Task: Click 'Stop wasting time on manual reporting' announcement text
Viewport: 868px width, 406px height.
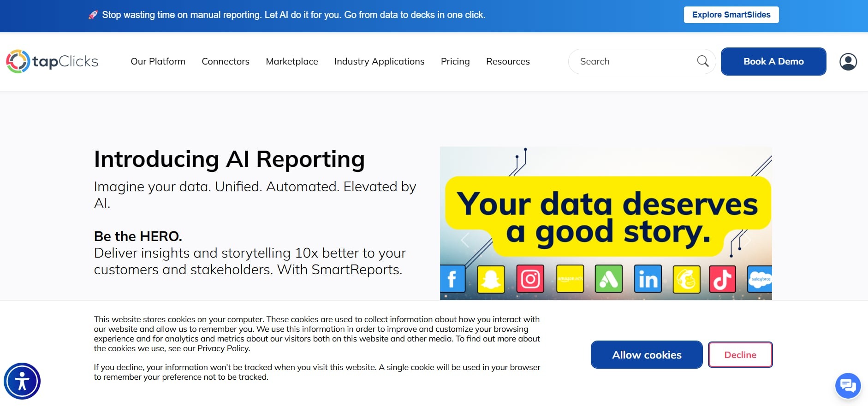Action: (293, 15)
